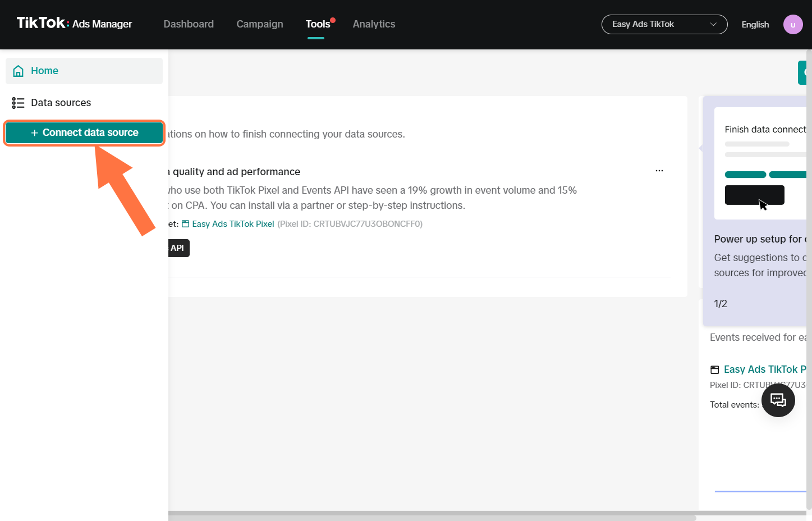Image resolution: width=812 pixels, height=521 pixels.
Task: Click the Connect data source button
Action: click(84, 132)
